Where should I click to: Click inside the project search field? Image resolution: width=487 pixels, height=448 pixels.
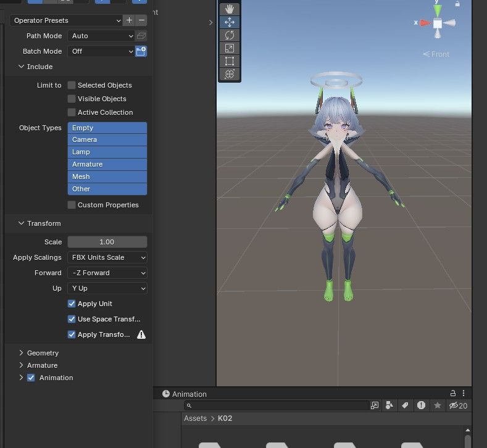(x=277, y=405)
